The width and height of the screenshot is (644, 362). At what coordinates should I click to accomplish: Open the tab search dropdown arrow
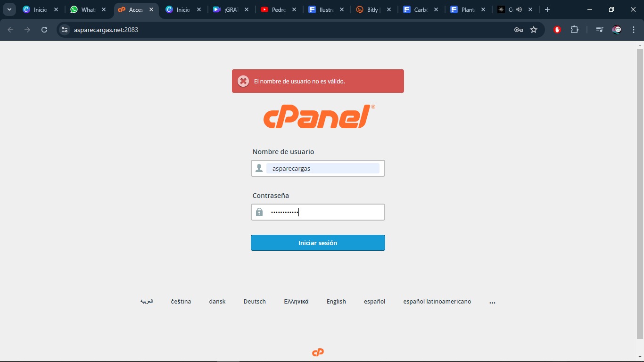tap(9, 9)
